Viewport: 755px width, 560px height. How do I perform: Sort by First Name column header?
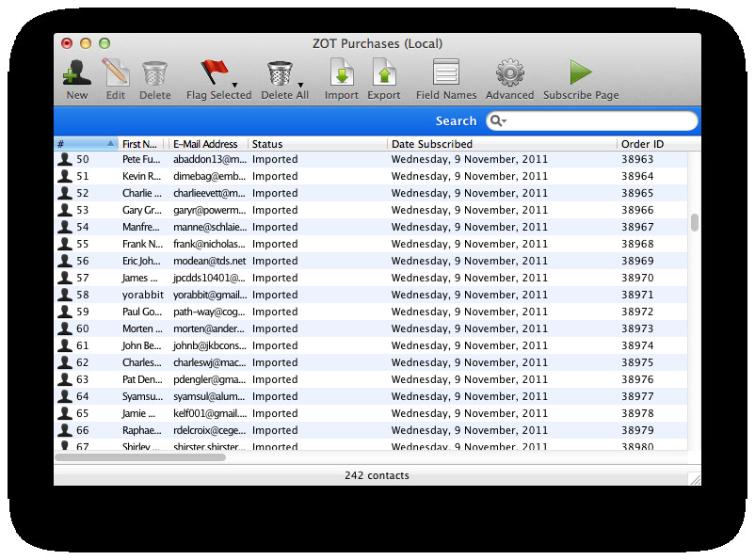(140, 144)
